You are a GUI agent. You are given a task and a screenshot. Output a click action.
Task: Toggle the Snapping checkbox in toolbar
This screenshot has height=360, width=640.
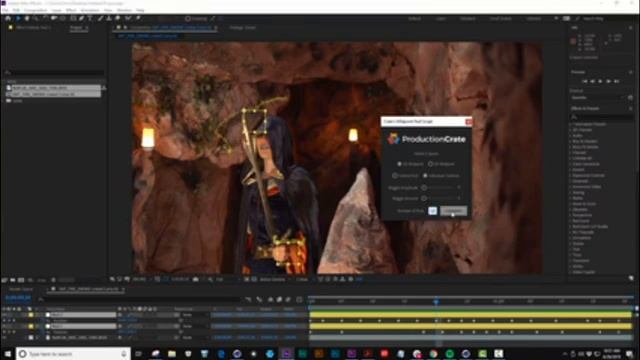[x=188, y=19]
